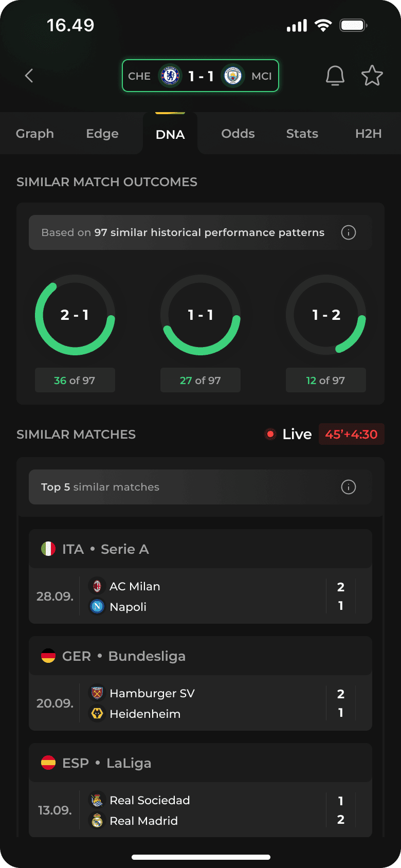Select the Napoli club crest
The height and width of the screenshot is (868, 401).
pyautogui.click(x=97, y=607)
